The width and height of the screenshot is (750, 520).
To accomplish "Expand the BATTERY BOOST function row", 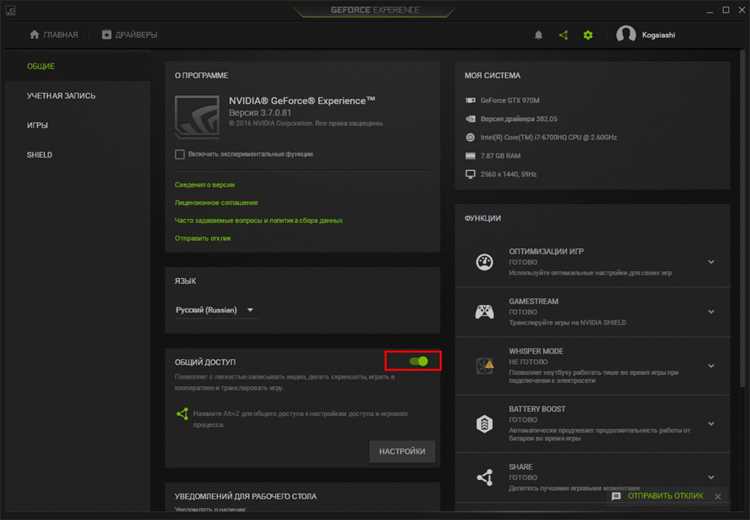I will (x=711, y=423).
